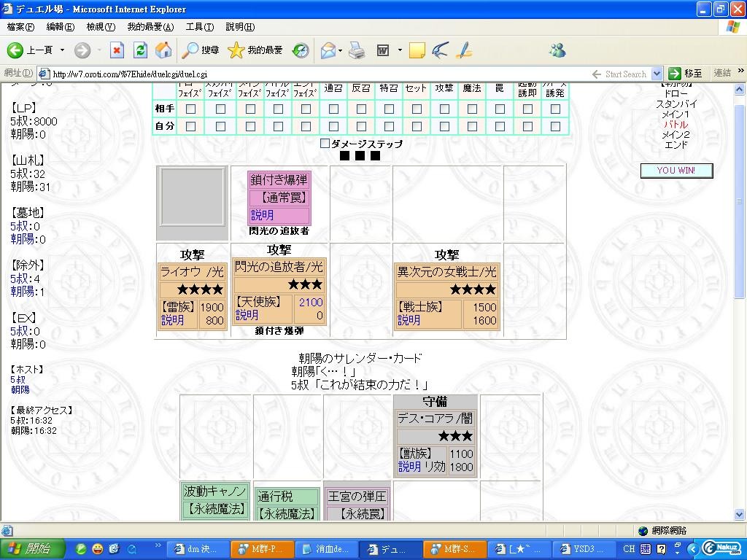The width and height of the screenshot is (747, 560).
Task: Stop page loading with the red X icon
Action: (117, 50)
